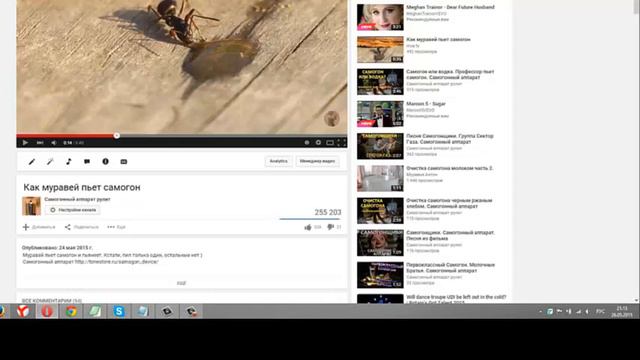The height and width of the screenshot is (360, 640).
Task: Open sidebar thumbnail beside Как муравей пьет самогон
Action: tap(380, 49)
